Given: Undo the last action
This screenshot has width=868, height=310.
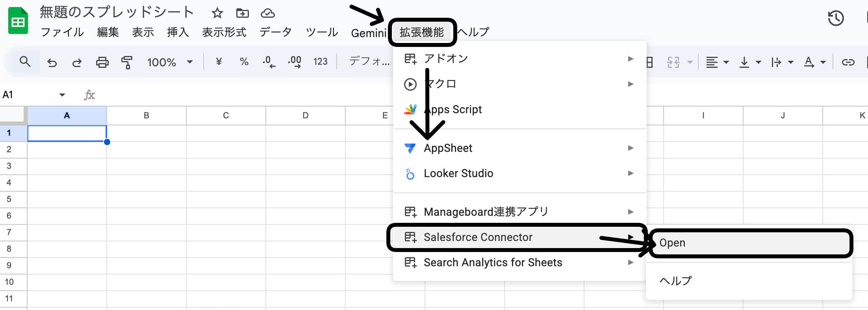Looking at the screenshot, I should [52, 62].
